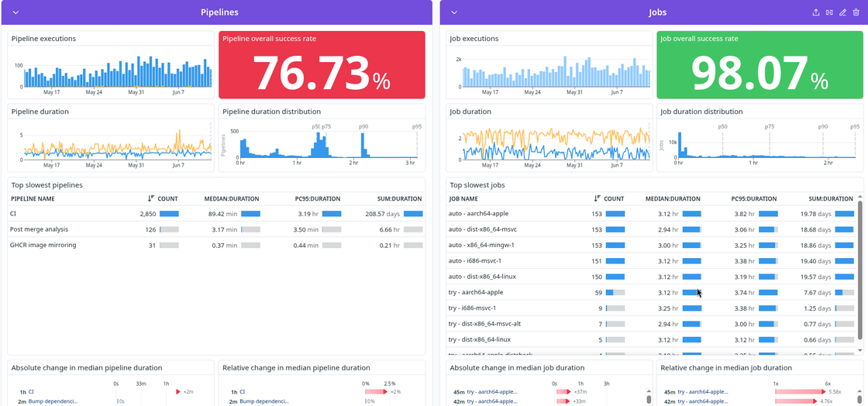Click the export icon in the Jobs header

[815, 12]
